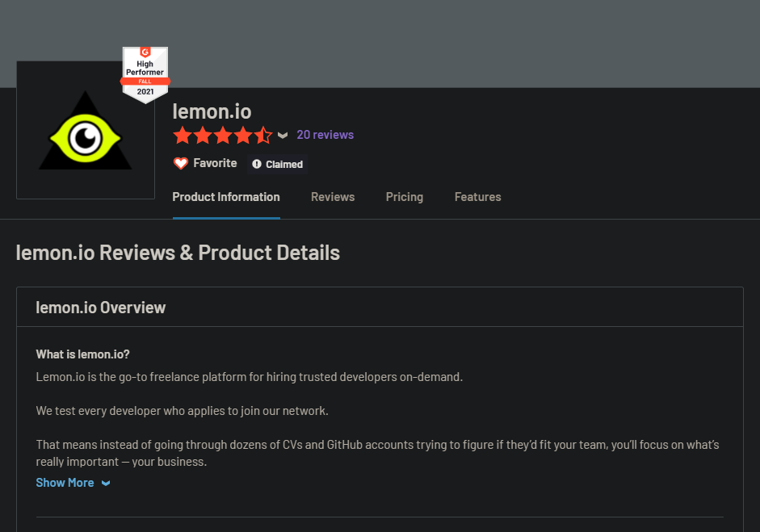Click the lemon.io product title

(x=212, y=111)
